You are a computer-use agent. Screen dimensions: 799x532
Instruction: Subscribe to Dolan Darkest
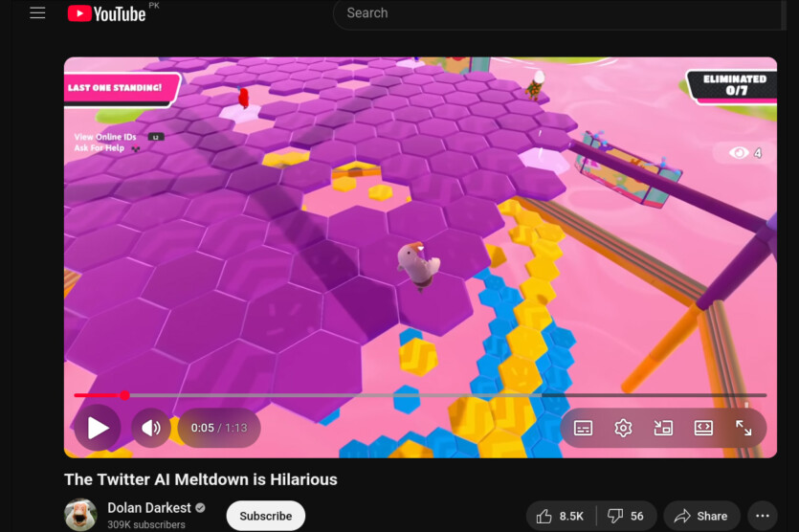click(x=265, y=516)
